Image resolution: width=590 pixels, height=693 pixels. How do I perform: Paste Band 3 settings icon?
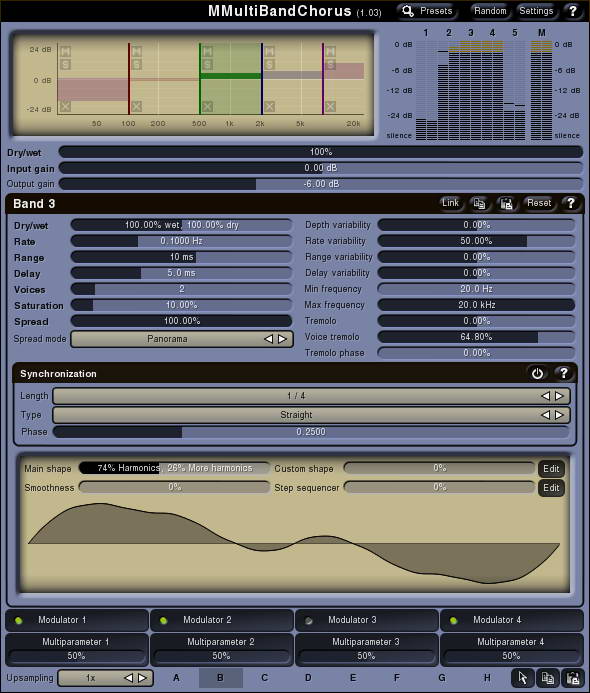click(x=506, y=203)
